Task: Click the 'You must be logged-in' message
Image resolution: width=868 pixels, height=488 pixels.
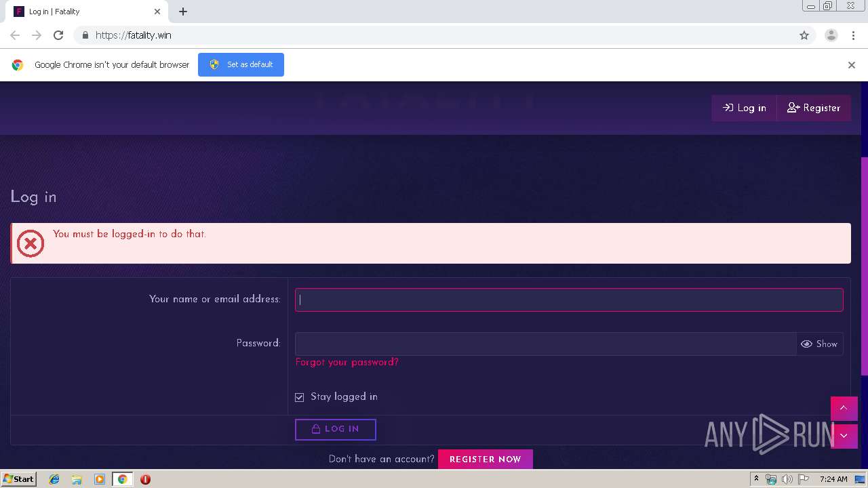Action: point(130,234)
